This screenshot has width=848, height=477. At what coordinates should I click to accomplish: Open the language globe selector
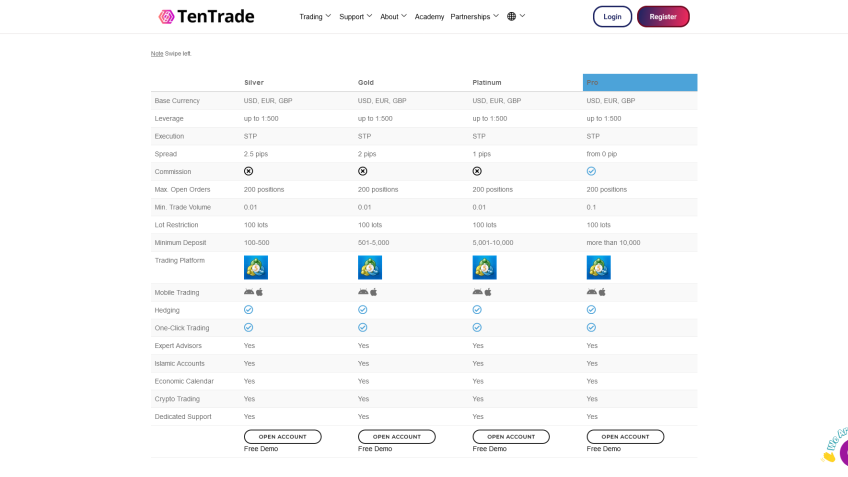click(515, 16)
